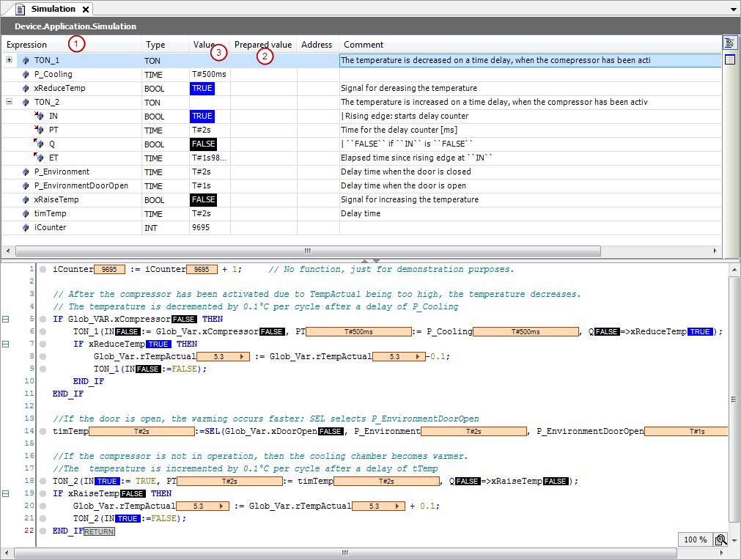Click the magnifier zoom icon bottom right

pos(720,539)
